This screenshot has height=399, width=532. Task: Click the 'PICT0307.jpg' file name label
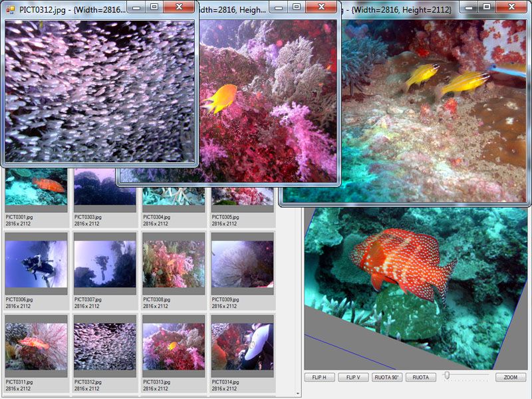[88, 300]
